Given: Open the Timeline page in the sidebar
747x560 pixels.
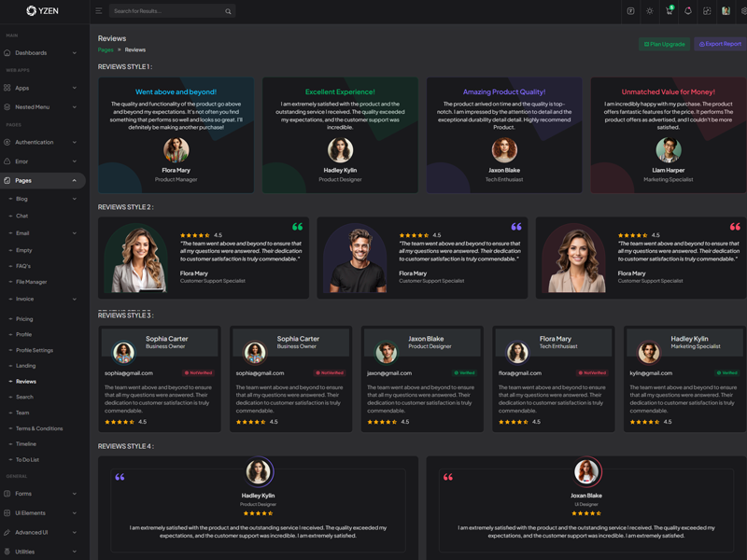Looking at the screenshot, I should tap(26, 444).
